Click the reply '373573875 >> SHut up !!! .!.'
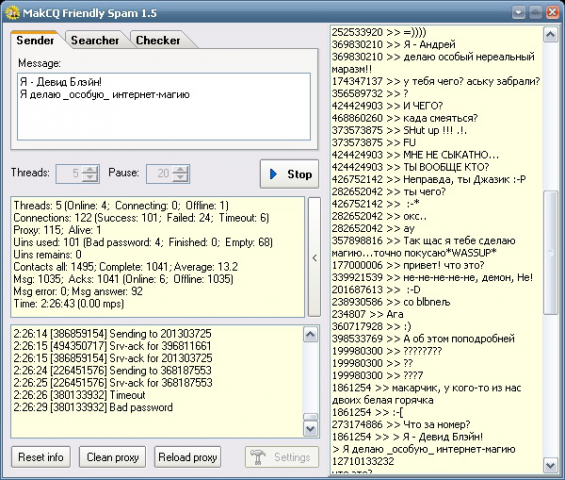Screen dimensions: 565x480 click(x=399, y=130)
